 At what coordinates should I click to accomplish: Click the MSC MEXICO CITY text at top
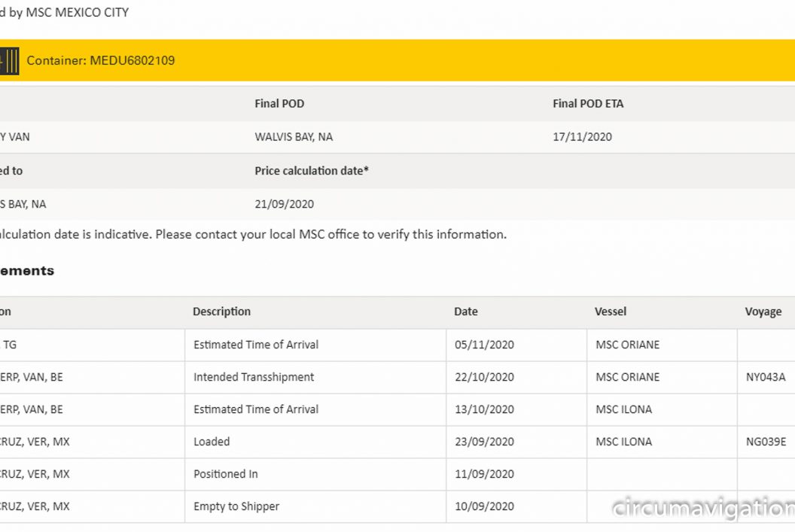click(x=77, y=13)
